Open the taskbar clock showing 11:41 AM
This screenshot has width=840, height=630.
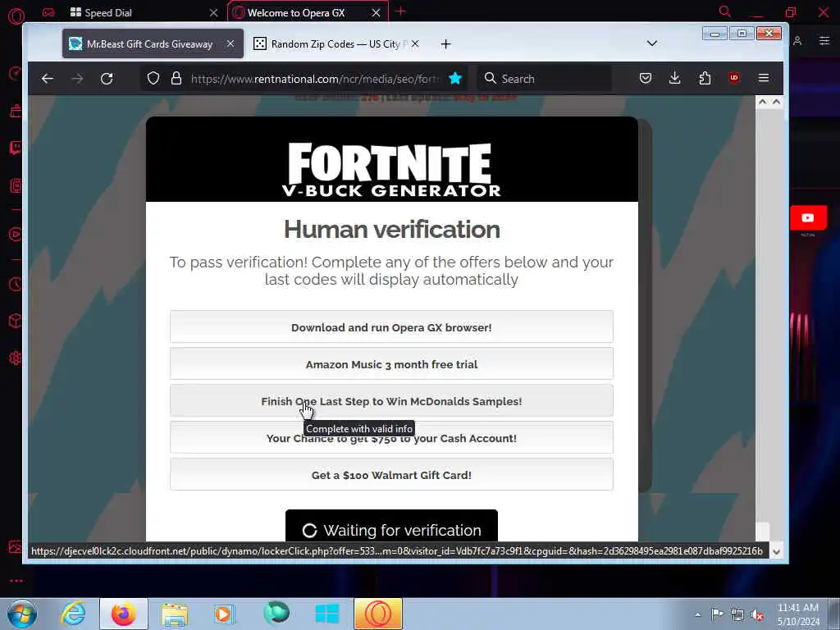coord(798,614)
